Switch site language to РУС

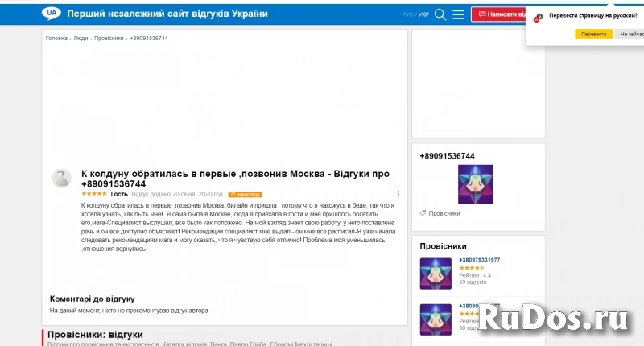408,15
